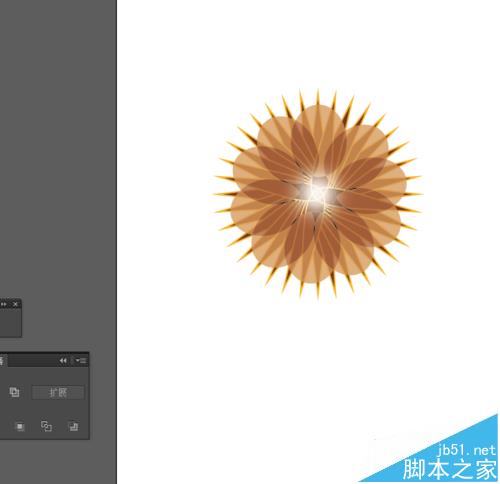Collapse the Pathfinder panel using the double arrows
Viewport: 500px width, 484px height.
pos(63,360)
